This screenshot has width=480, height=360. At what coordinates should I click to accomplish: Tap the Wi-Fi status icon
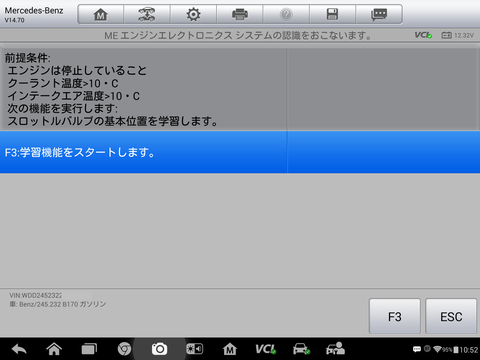437,349
